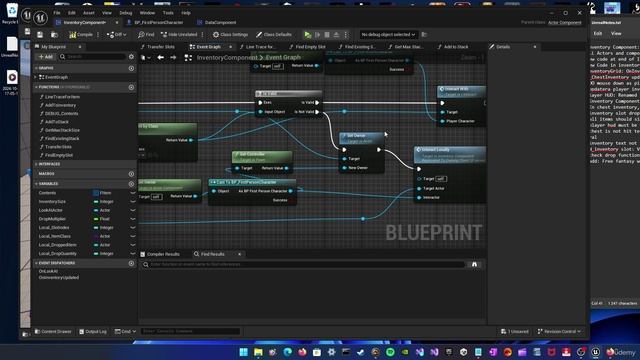Add a new function with the Functions plus icon

pos(131,87)
